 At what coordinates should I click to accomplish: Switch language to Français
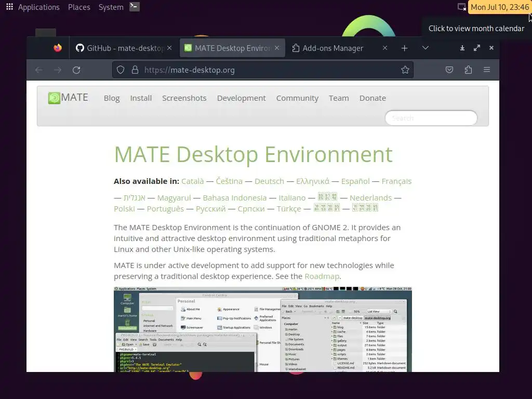pyautogui.click(x=396, y=181)
